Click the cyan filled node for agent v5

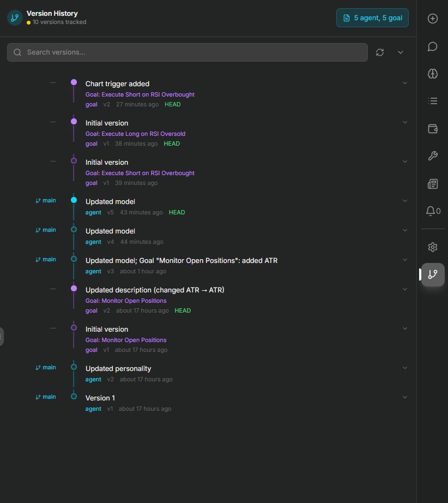click(x=74, y=200)
